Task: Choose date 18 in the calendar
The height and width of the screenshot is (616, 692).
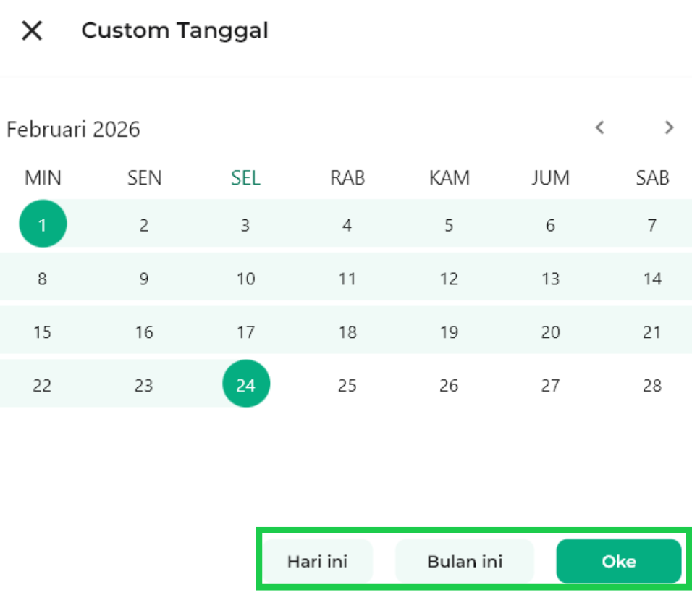Action: 347,332
